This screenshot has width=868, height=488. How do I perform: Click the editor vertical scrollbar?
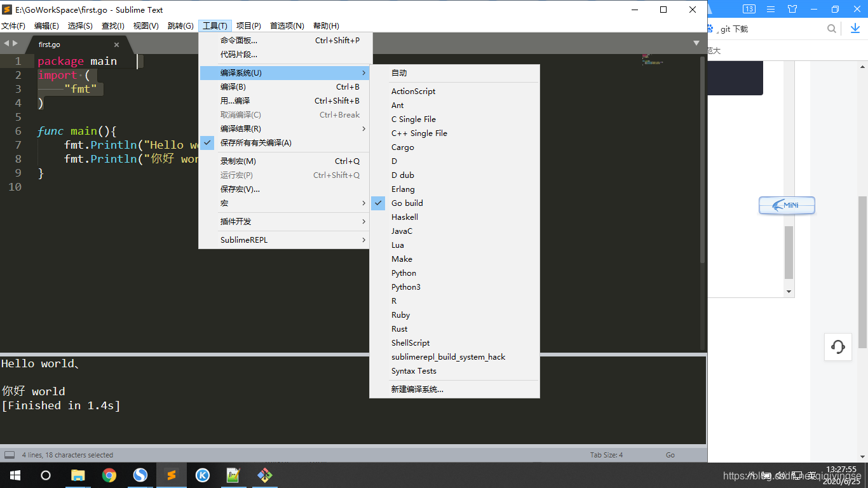point(703,160)
